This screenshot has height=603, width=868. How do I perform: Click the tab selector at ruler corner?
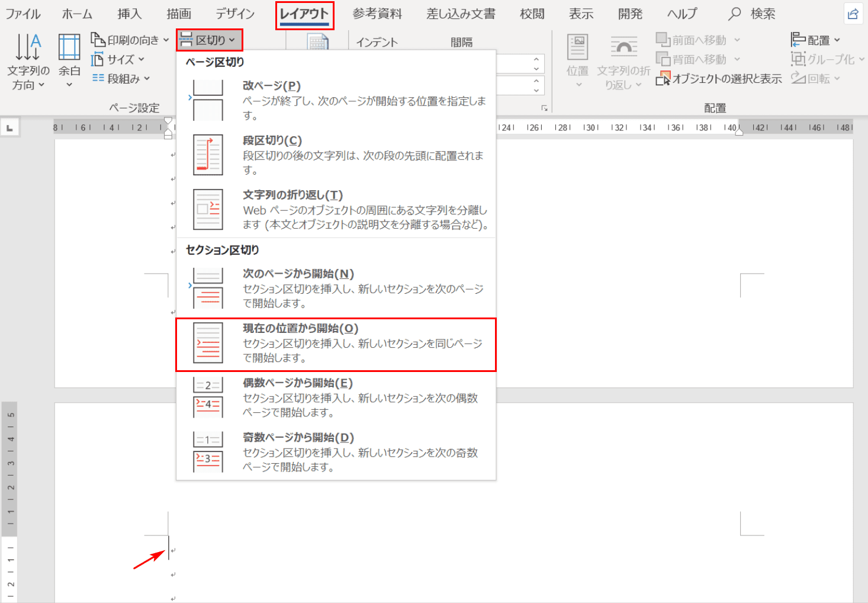point(9,127)
